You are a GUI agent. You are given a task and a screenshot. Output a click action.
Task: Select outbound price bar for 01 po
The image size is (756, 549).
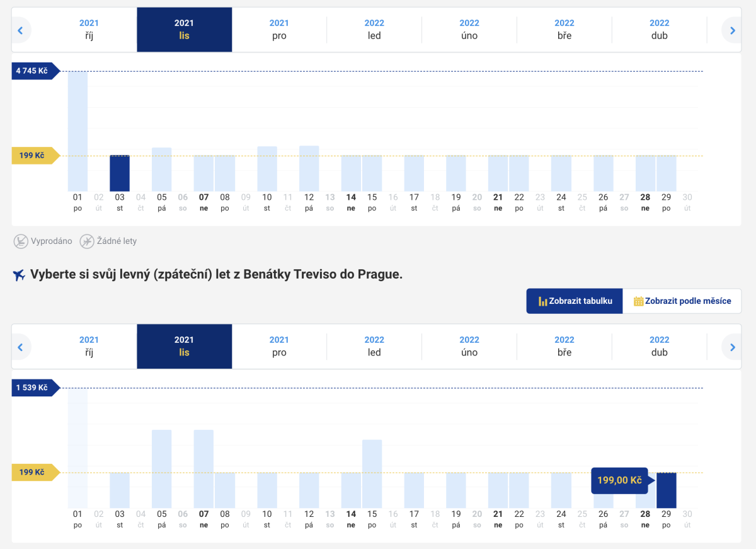point(77,131)
